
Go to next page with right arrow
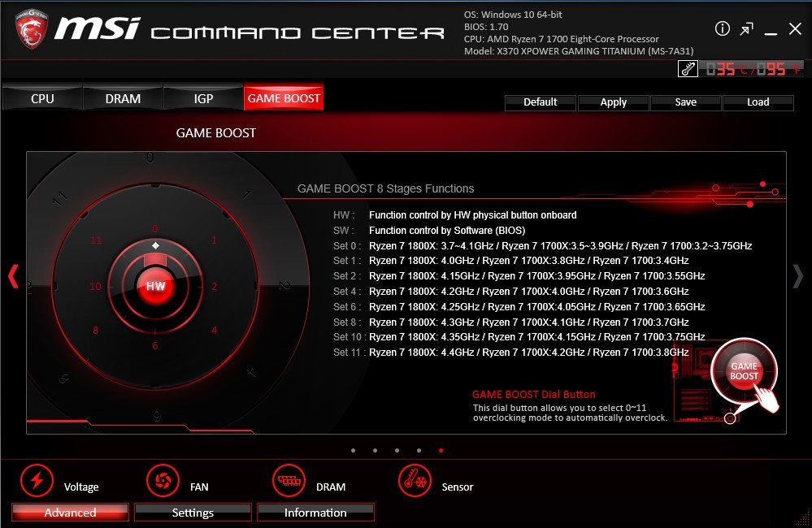[x=798, y=276]
